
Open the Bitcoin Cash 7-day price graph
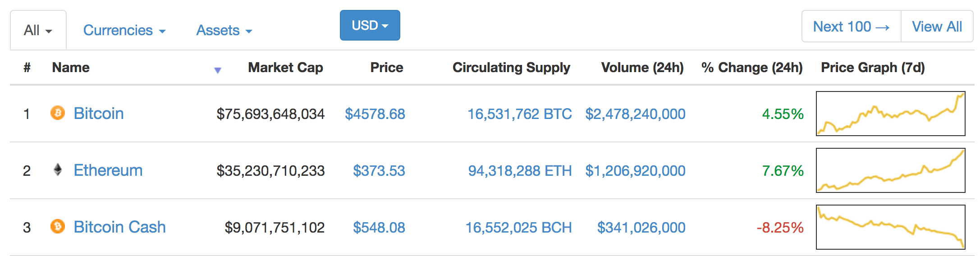[891, 227]
